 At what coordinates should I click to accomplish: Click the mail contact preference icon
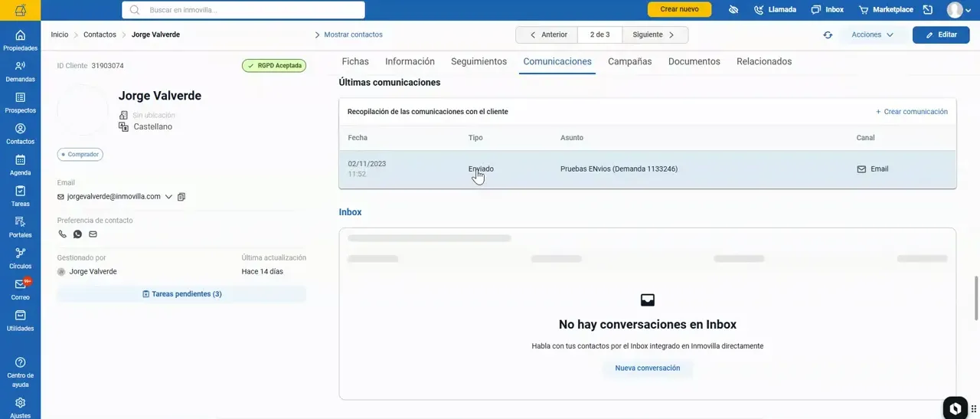point(93,234)
